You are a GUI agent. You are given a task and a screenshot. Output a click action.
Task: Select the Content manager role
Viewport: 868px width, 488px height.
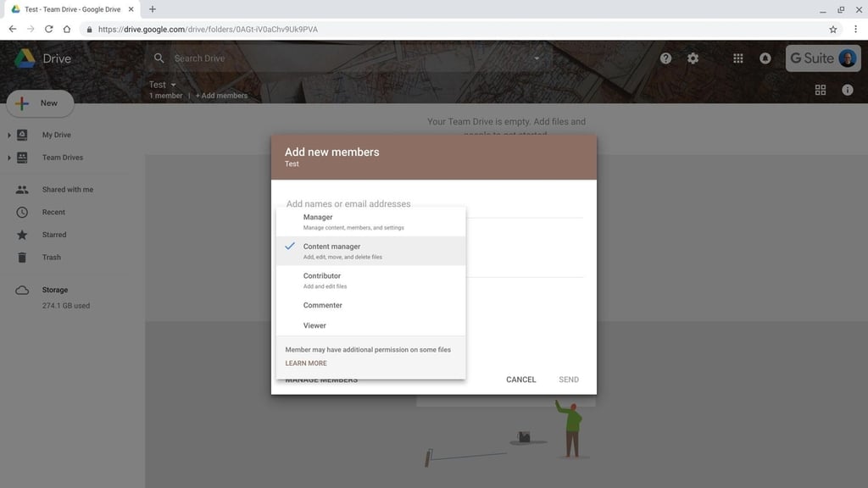[371, 251]
